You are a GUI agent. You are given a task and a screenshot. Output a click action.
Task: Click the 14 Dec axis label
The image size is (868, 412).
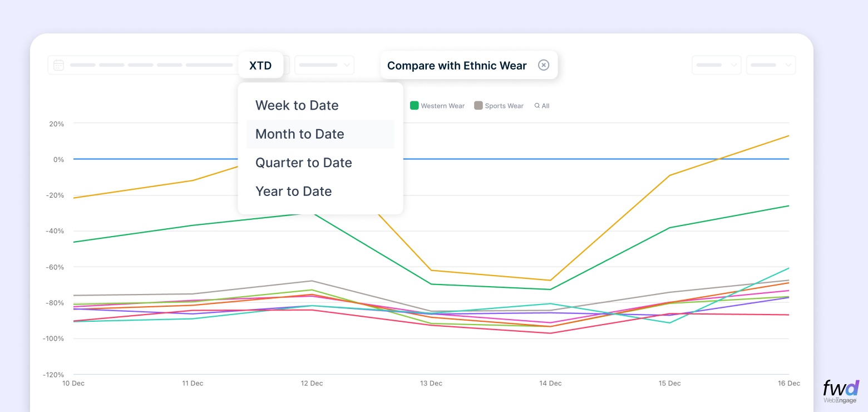550,383
